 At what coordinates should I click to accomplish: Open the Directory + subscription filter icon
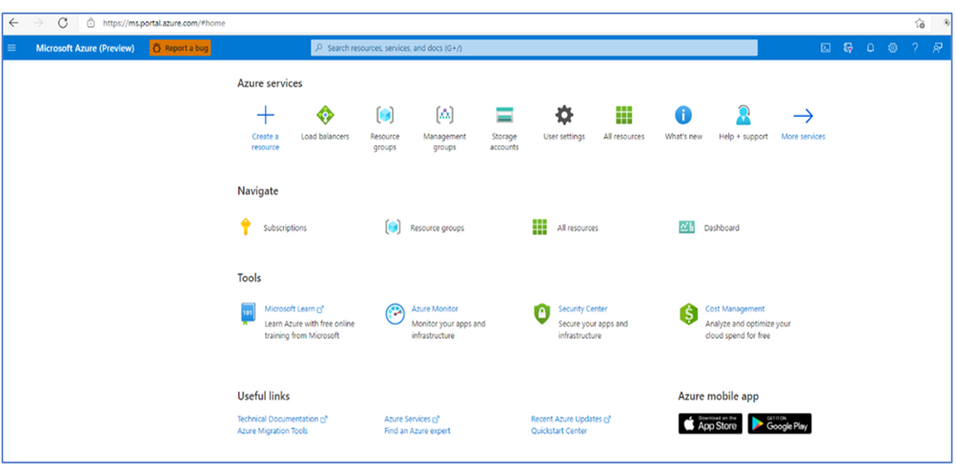pyautogui.click(x=848, y=48)
